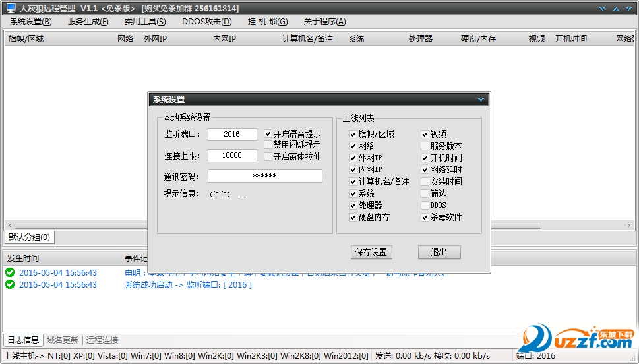
Task: Uncheck the 视频 checkbox
Action: tap(425, 134)
